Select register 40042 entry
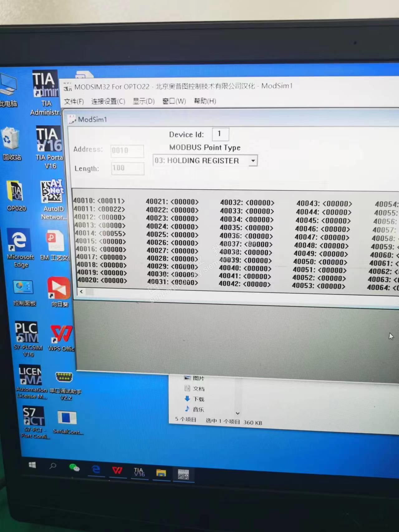Screen dimensions: 399x532 point(245,284)
